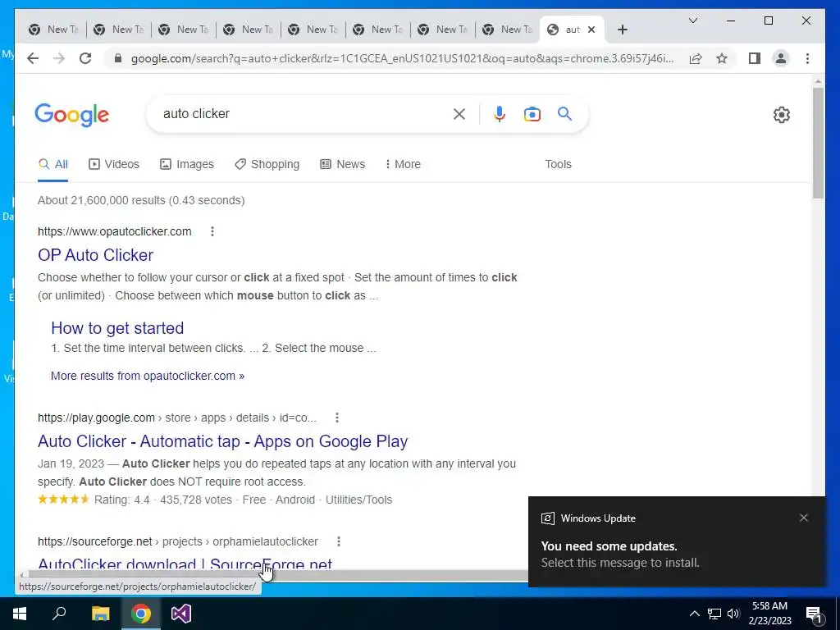Go back with the browser back arrow

(33, 58)
